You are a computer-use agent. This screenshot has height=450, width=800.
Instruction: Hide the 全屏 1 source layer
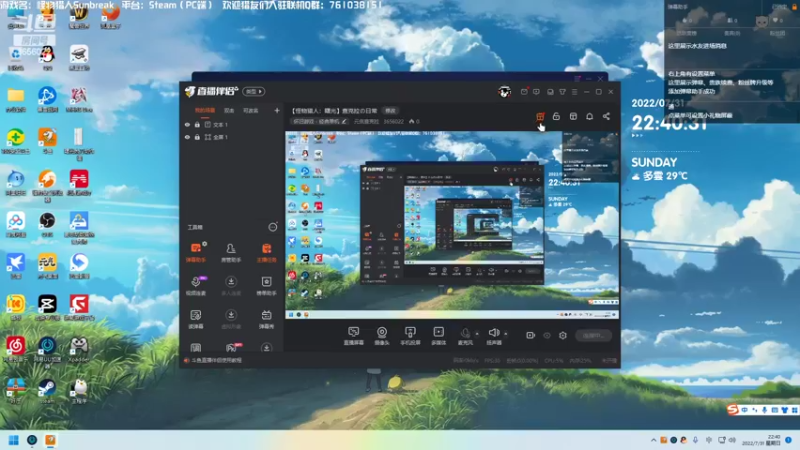(x=187, y=137)
